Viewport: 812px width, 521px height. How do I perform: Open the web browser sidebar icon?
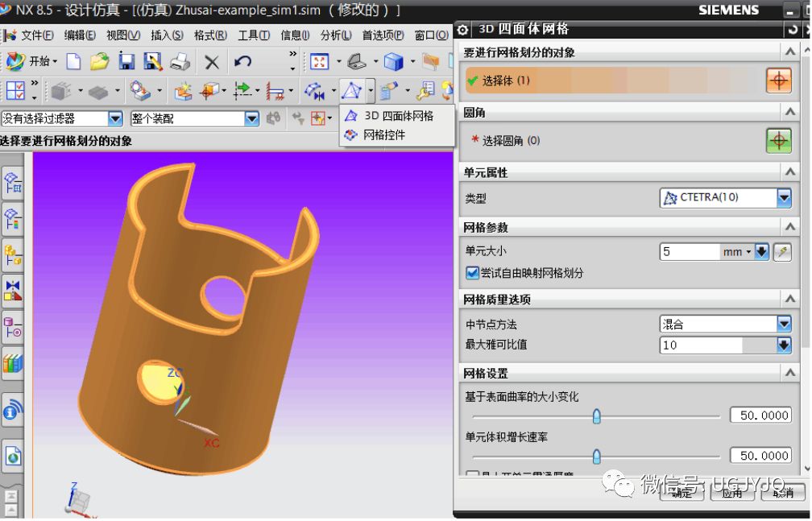pyautogui.click(x=13, y=457)
